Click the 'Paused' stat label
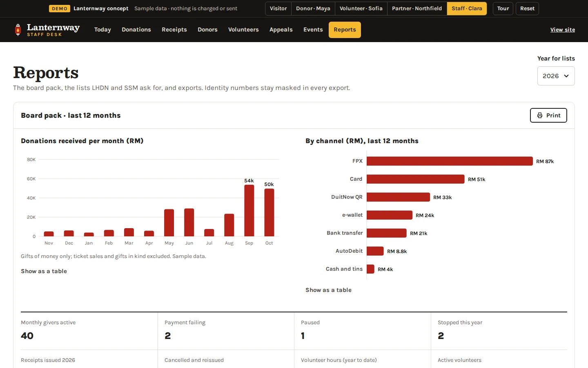 point(310,323)
